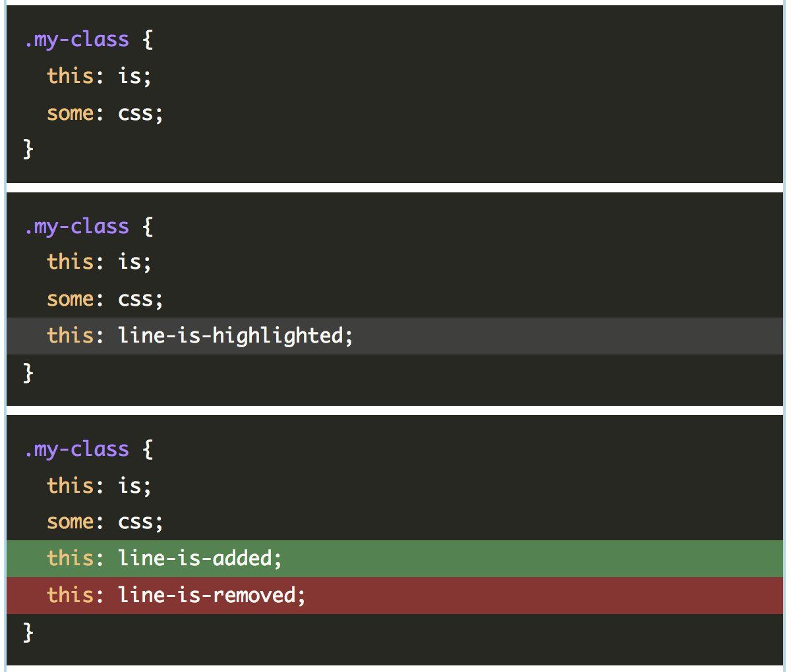Image resolution: width=791 pixels, height=672 pixels.
Task: Click the 'line-is-removed' value text
Action: 208,596
